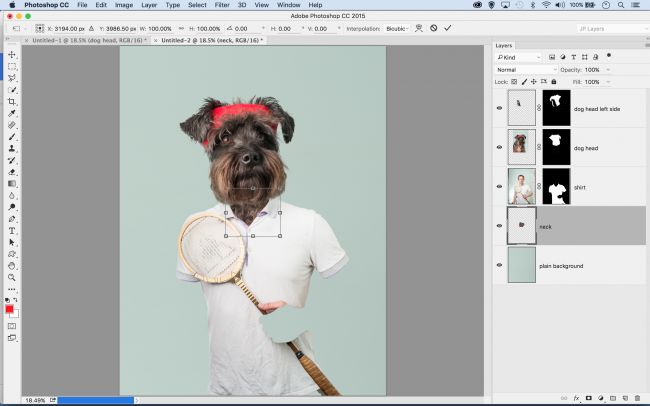Click the red foreground color swatch
The height and width of the screenshot is (406, 650).
[10, 310]
